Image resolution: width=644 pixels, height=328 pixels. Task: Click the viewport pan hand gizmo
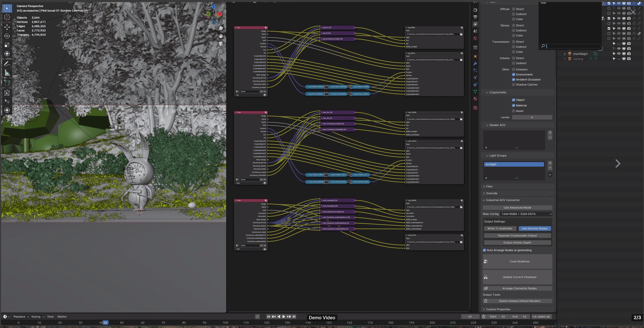pyautogui.click(x=221, y=36)
